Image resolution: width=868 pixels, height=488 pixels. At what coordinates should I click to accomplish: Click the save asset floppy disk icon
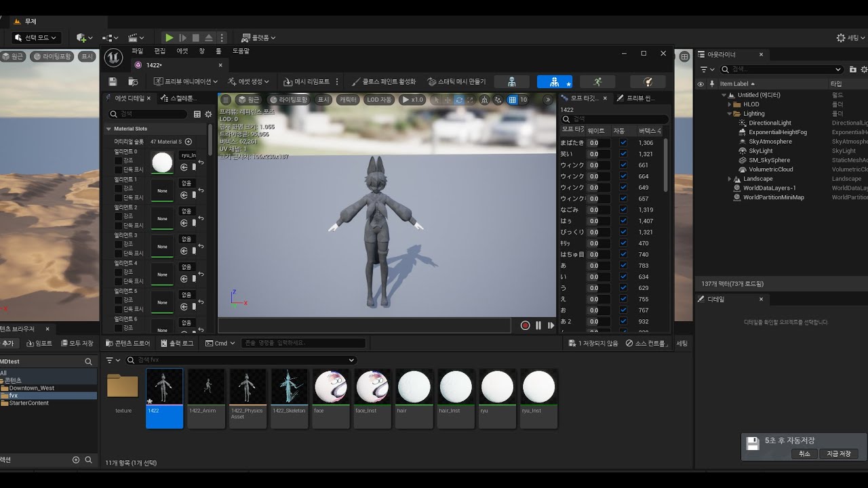pos(113,81)
